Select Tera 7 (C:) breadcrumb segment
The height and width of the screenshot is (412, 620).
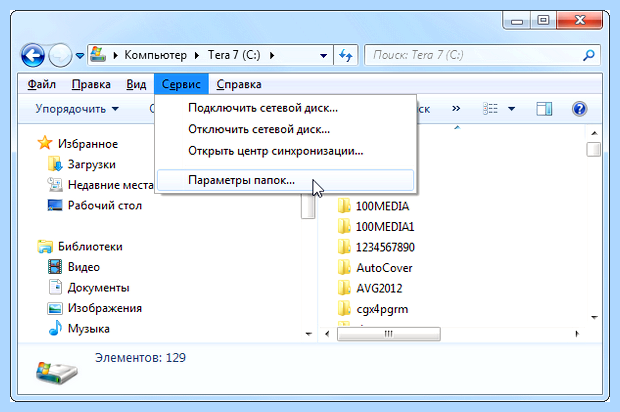pos(234,55)
